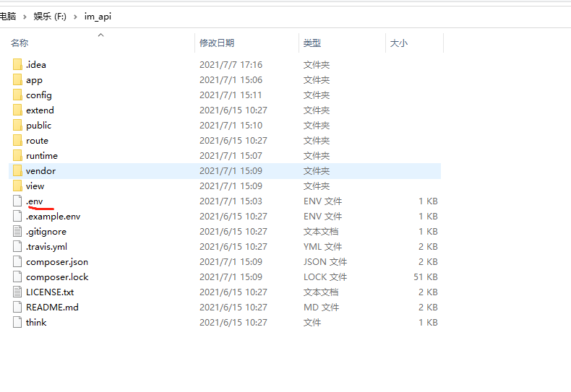Image resolution: width=571 pixels, height=392 pixels.
Task: Click date 2021/7/1 15:03 of .env
Action: pyautogui.click(x=231, y=201)
